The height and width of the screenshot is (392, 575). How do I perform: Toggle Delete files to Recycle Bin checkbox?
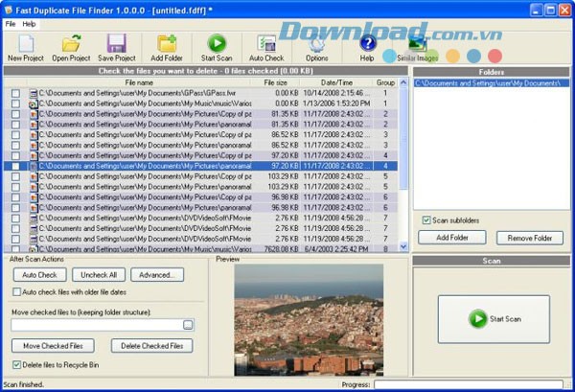pyautogui.click(x=16, y=364)
